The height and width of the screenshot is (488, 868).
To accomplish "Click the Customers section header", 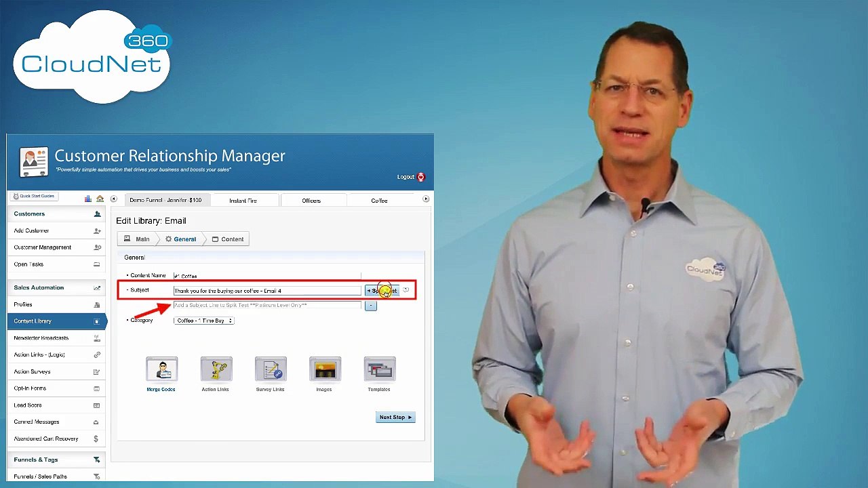I will [56, 214].
